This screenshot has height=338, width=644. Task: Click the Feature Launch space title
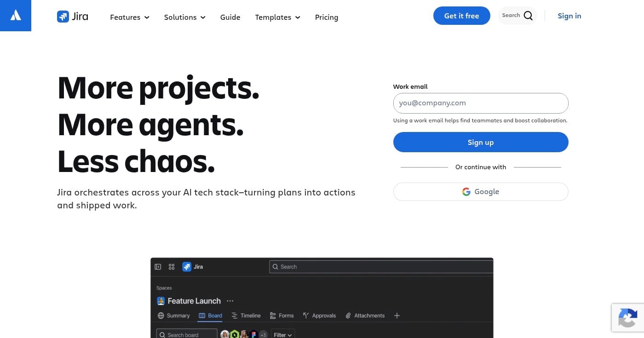(x=194, y=301)
